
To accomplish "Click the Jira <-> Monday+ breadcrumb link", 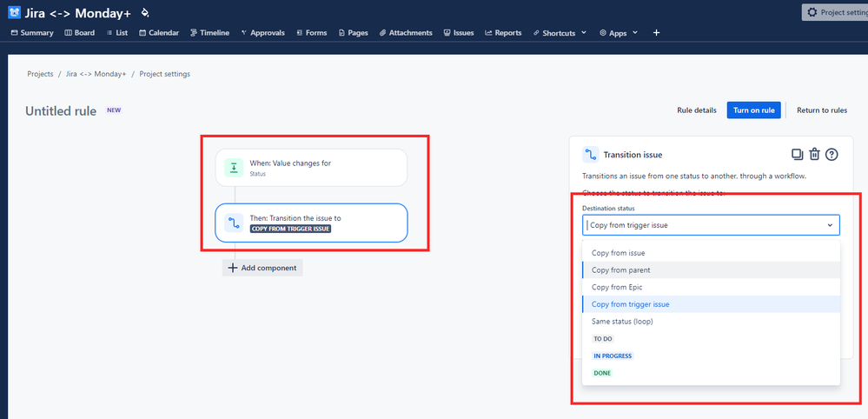I will (x=96, y=74).
